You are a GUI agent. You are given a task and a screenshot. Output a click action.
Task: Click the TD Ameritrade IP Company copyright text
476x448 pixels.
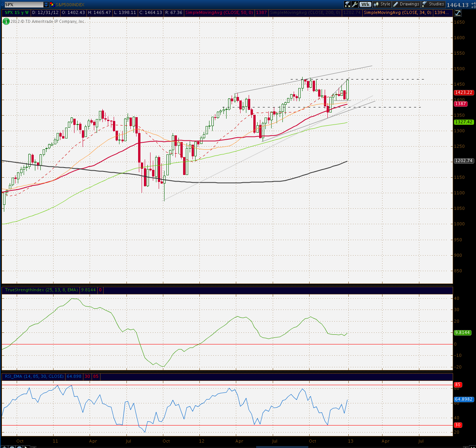coord(48,21)
